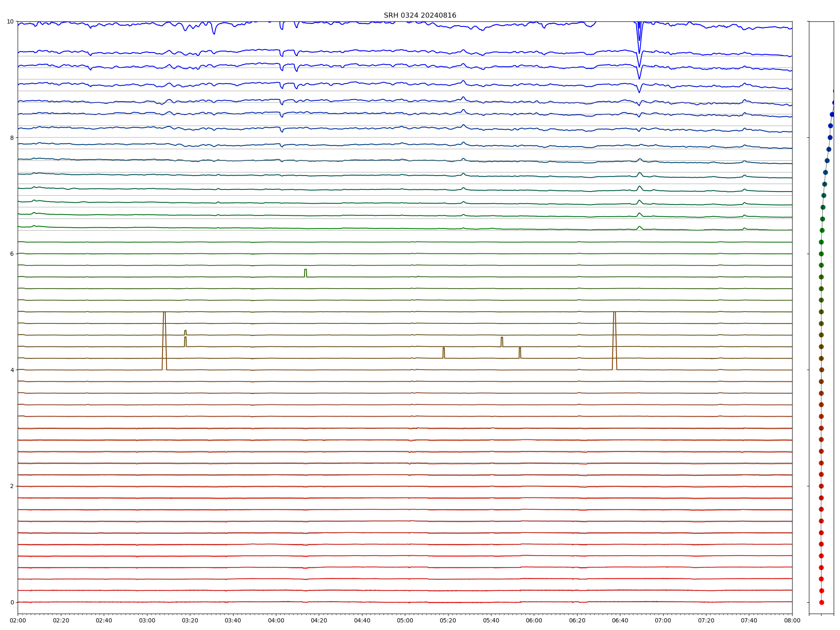Screen dimensions: 840x630
Task: Click the red right-panel dot at level 2
Action: click(x=821, y=486)
